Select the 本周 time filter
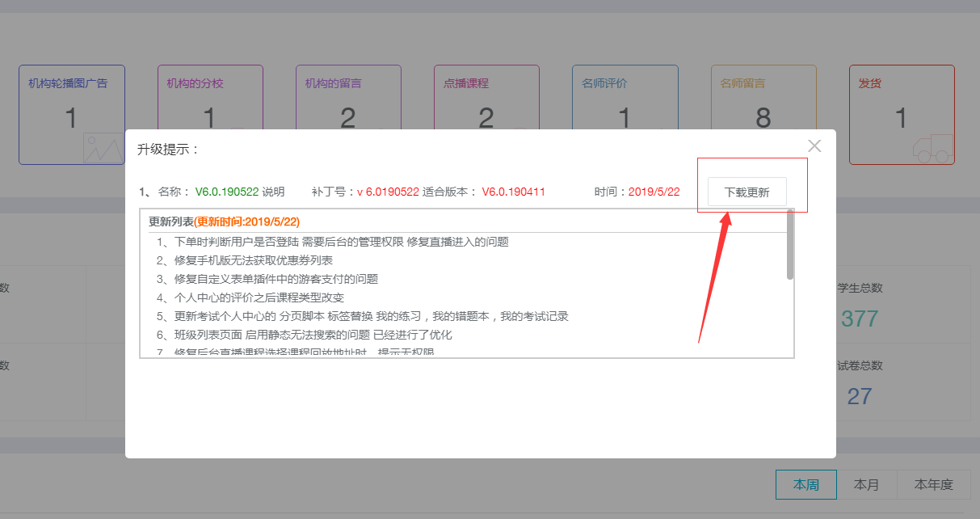The height and width of the screenshot is (519, 980). tap(805, 484)
